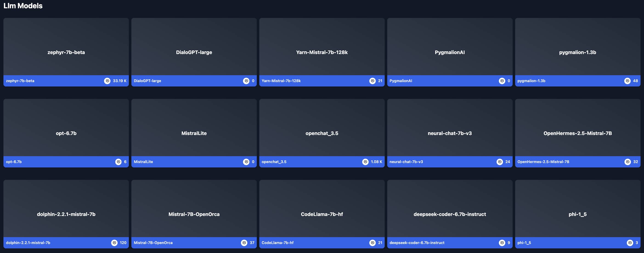Image resolution: width=644 pixels, height=253 pixels.
Task: Click CodeLlama-7b-hf label in blue footer
Action: 277,243
